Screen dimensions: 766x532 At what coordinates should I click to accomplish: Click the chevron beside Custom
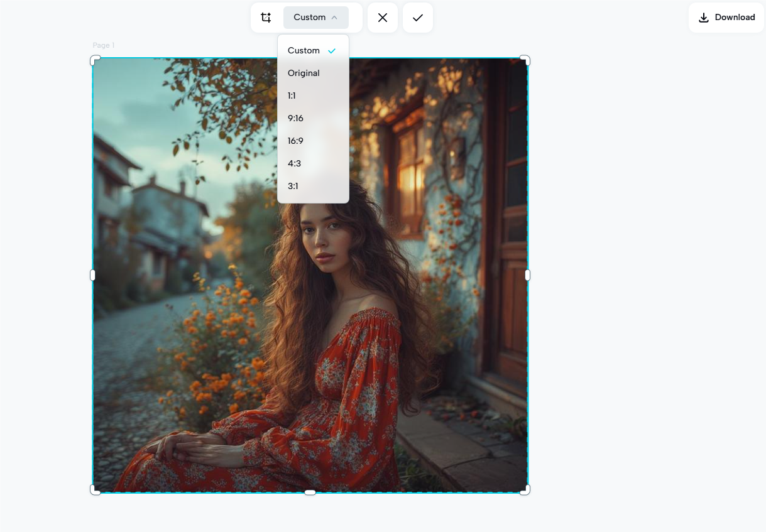(x=335, y=17)
